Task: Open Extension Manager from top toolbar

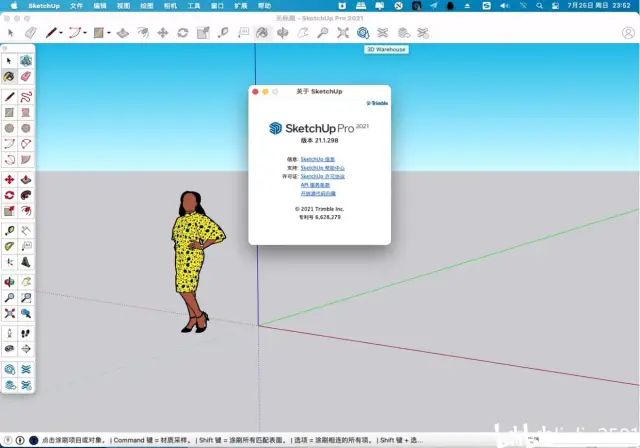Action: (x=423, y=33)
